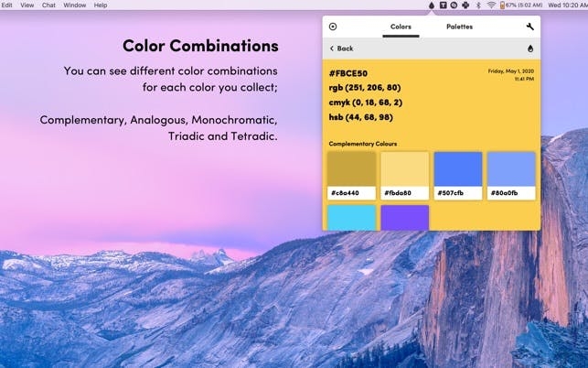This screenshot has width=588, height=368.
Task: Click the Complementary Colours heading
Action: [x=363, y=144]
